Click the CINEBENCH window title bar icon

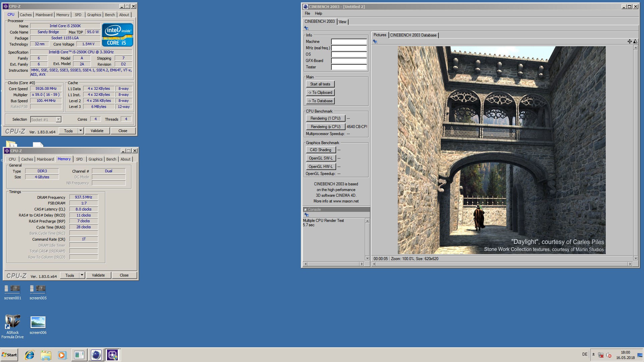click(305, 7)
